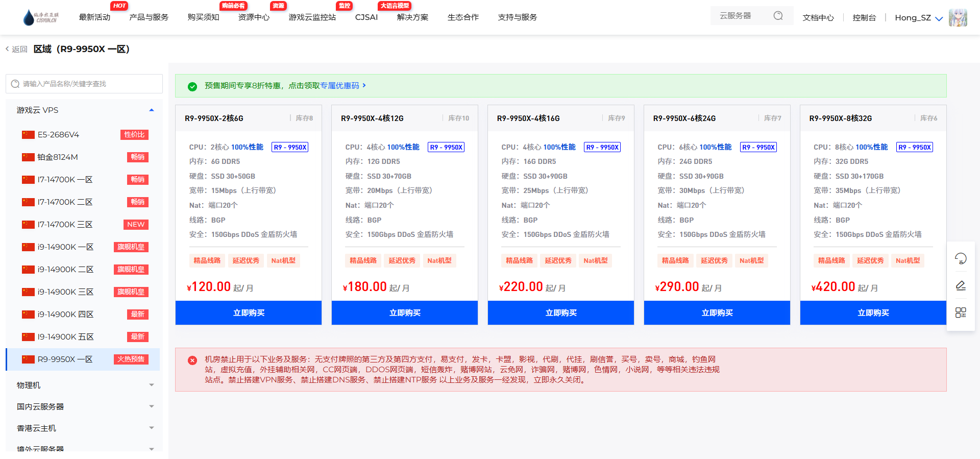
Task: Click the R9-9950X-4核12G card title
Action: (x=372, y=118)
